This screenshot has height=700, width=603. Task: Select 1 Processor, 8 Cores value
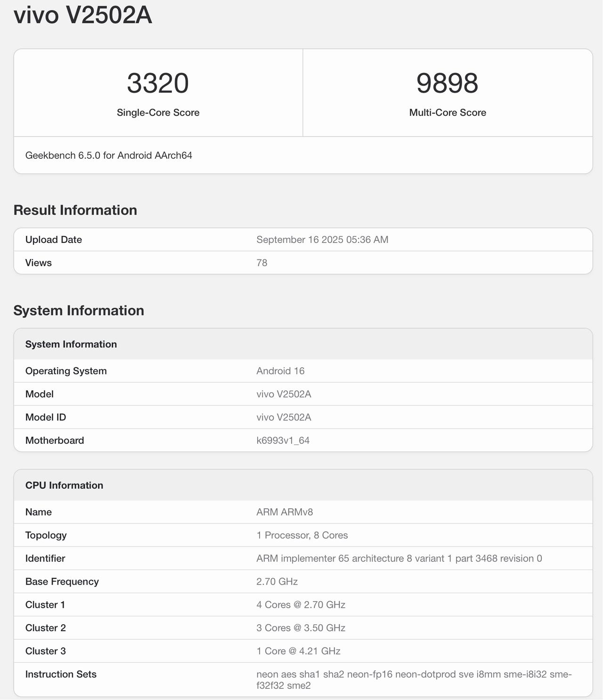[302, 535]
